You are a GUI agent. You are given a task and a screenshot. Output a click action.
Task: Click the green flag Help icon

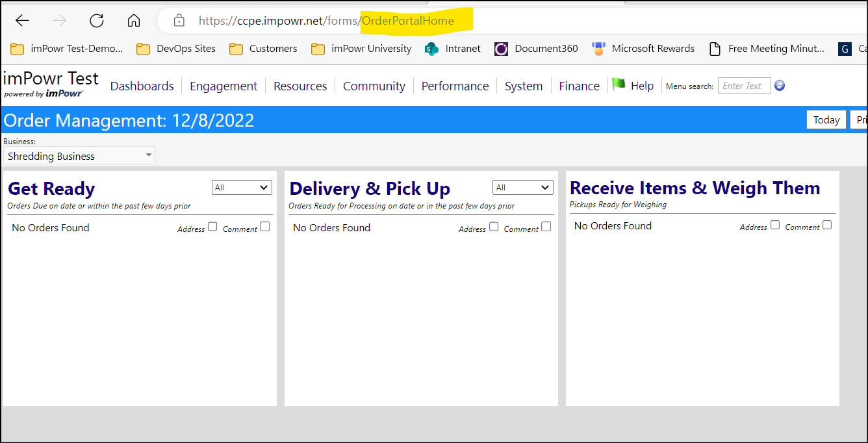619,84
